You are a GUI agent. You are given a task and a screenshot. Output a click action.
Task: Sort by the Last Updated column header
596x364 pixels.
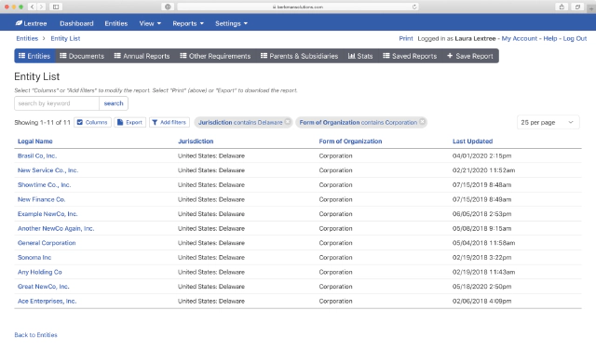click(472, 141)
